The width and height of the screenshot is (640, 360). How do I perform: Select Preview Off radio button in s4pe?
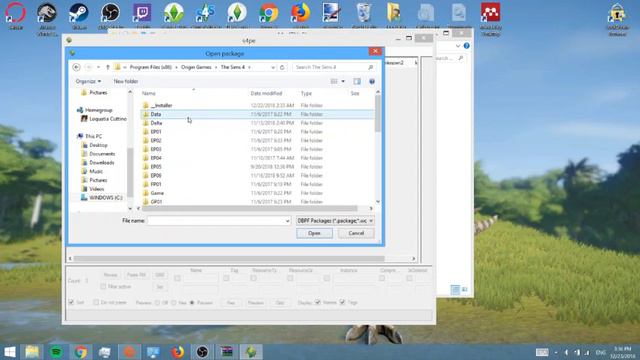[158, 302]
